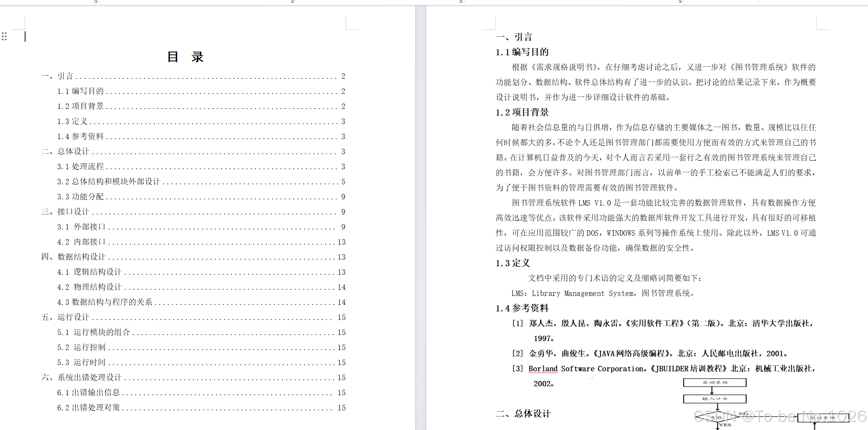This screenshot has width=868, height=430.
Task: Select the 输入口令 flowchart box
Action: [715, 399]
